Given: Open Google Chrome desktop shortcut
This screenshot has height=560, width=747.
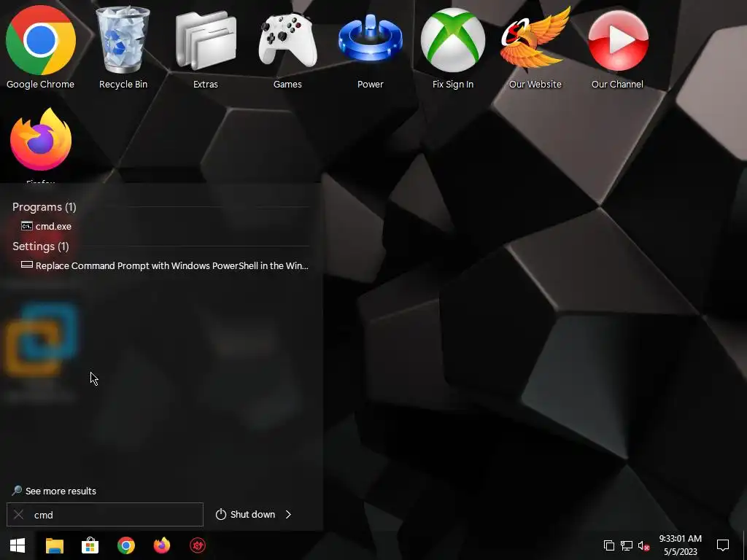Looking at the screenshot, I should tap(41, 47).
